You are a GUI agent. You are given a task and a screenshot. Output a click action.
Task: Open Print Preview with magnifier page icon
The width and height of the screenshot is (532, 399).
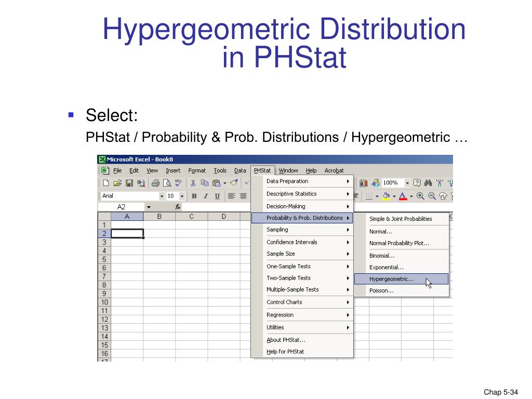click(x=167, y=183)
